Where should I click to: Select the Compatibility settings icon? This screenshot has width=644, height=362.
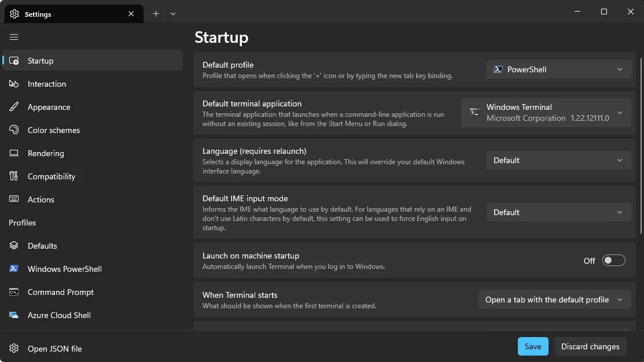click(x=14, y=176)
